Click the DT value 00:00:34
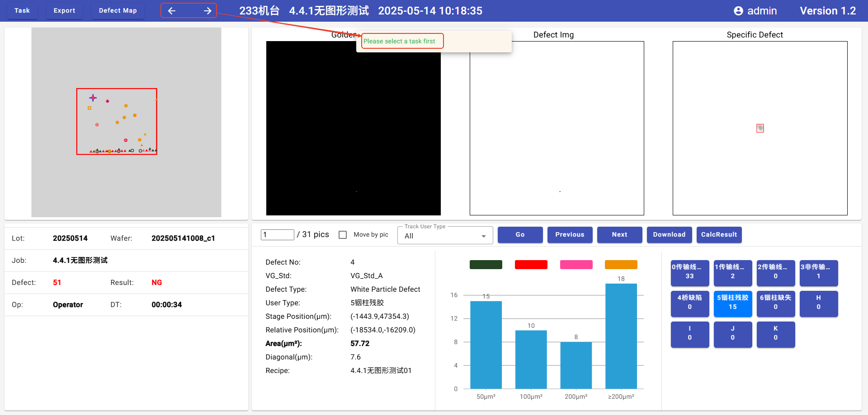868x415 pixels. [x=166, y=304]
